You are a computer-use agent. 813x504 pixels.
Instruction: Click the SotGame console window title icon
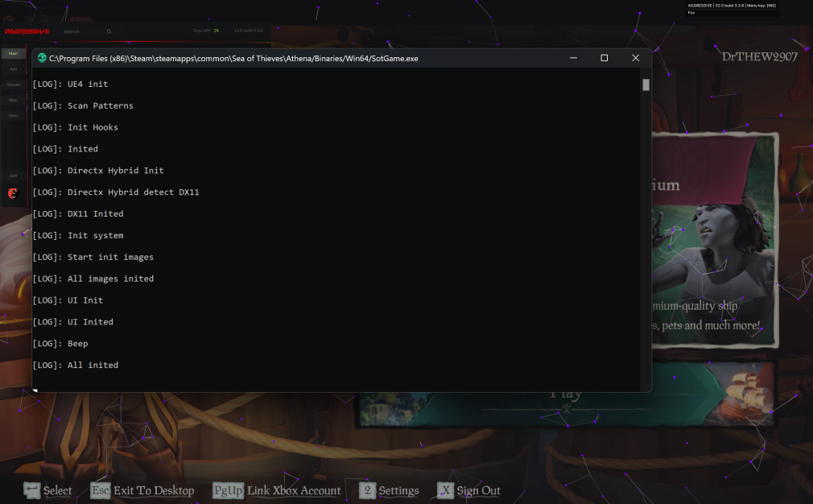[x=42, y=58]
